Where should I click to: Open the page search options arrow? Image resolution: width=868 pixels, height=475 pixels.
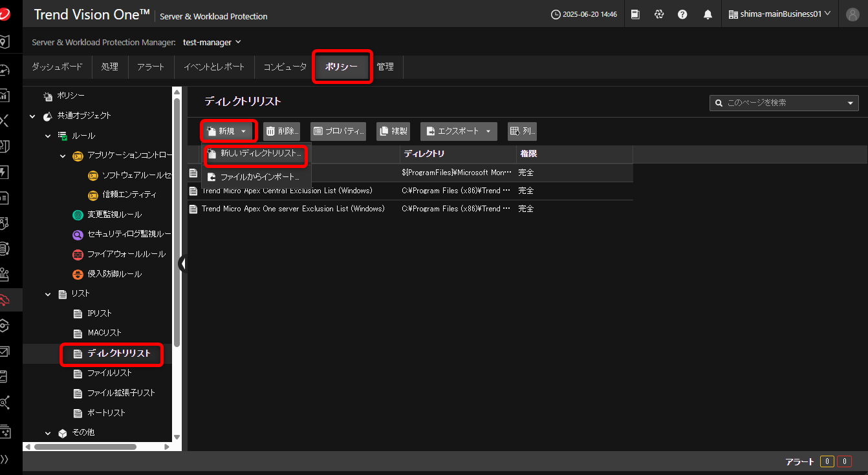[x=851, y=103]
